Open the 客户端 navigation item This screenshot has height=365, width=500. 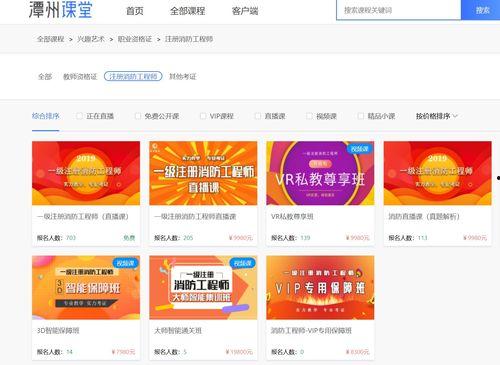pos(245,11)
